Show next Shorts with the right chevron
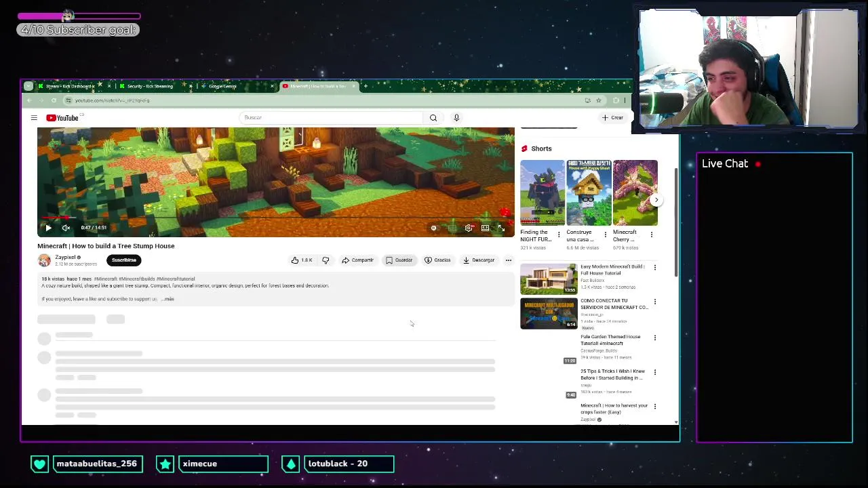 pos(656,200)
